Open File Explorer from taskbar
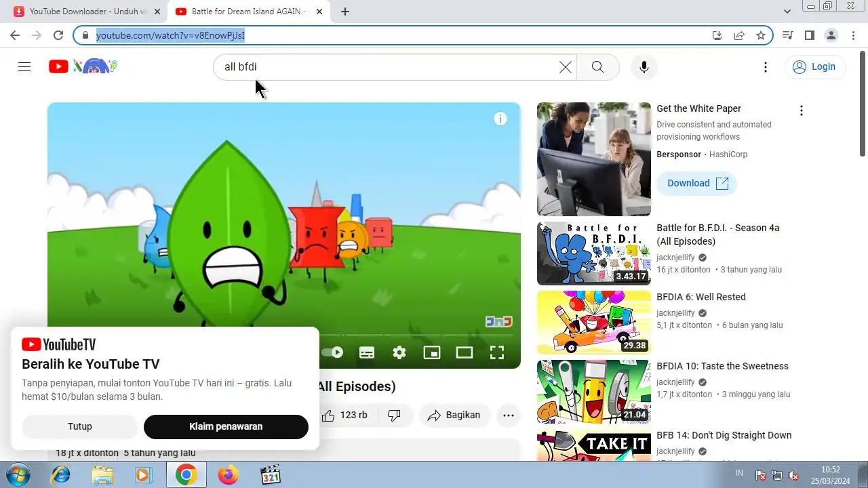The width and height of the screenshot is (868, 488). 102,475
